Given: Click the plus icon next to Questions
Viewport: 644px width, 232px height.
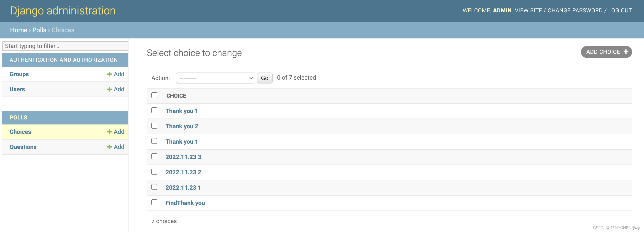Looking at the screenshot, I should [109, 147].
